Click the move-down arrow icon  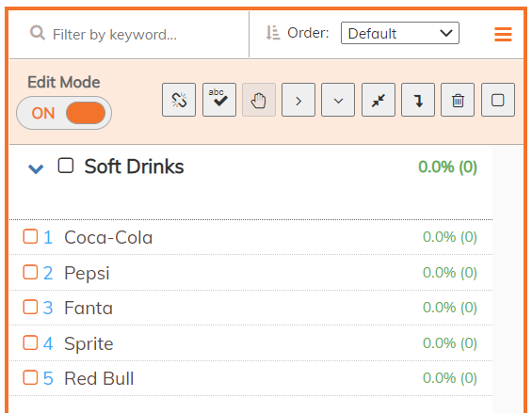point(418,100)
